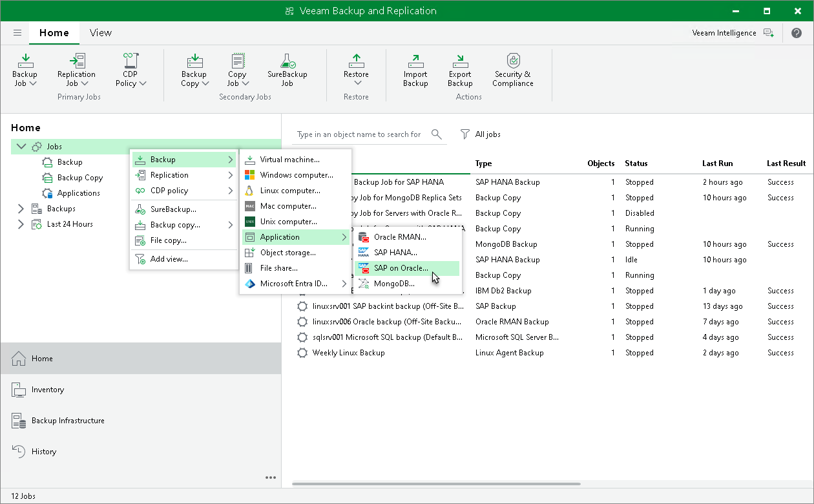Click the CDP Policy ribbon icon
814x504 pixels.
pyautogui.click(x=130, y=70)
